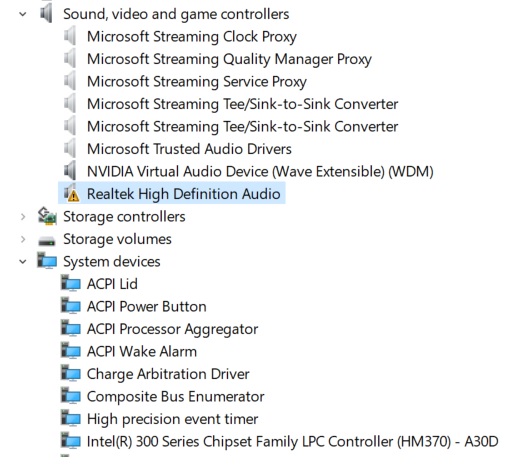Select the System devices label
515x468 pixels.
(112, 262)
